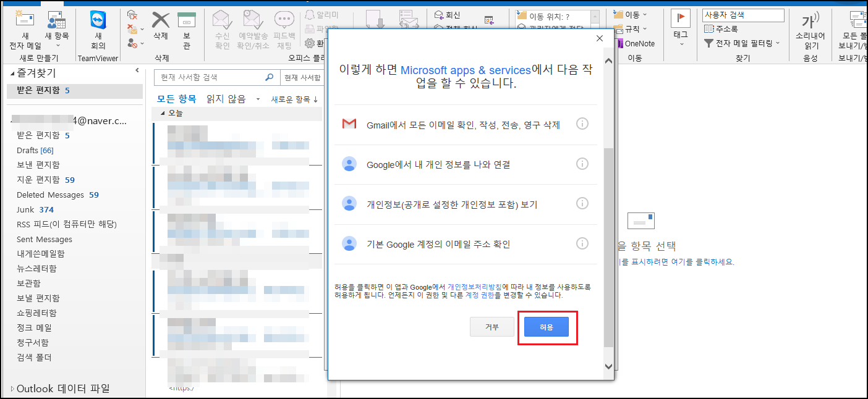The image size is (868, 399).
Task: Select favorites 받은 편지함 folder
Action: 75,90
